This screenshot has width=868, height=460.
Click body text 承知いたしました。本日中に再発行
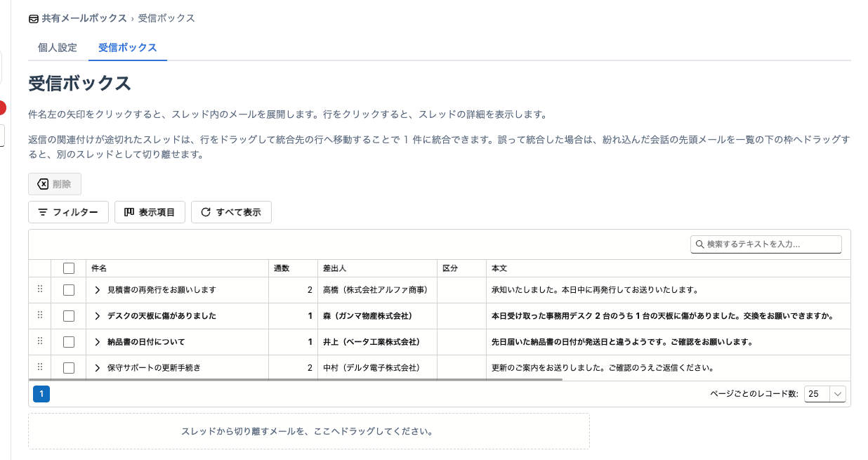click(x=594, y=290)
